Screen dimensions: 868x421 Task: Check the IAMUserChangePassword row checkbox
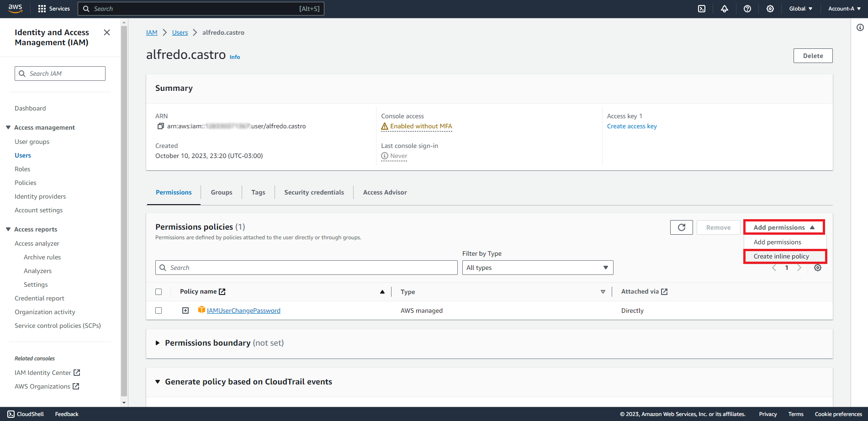point(159,310)
